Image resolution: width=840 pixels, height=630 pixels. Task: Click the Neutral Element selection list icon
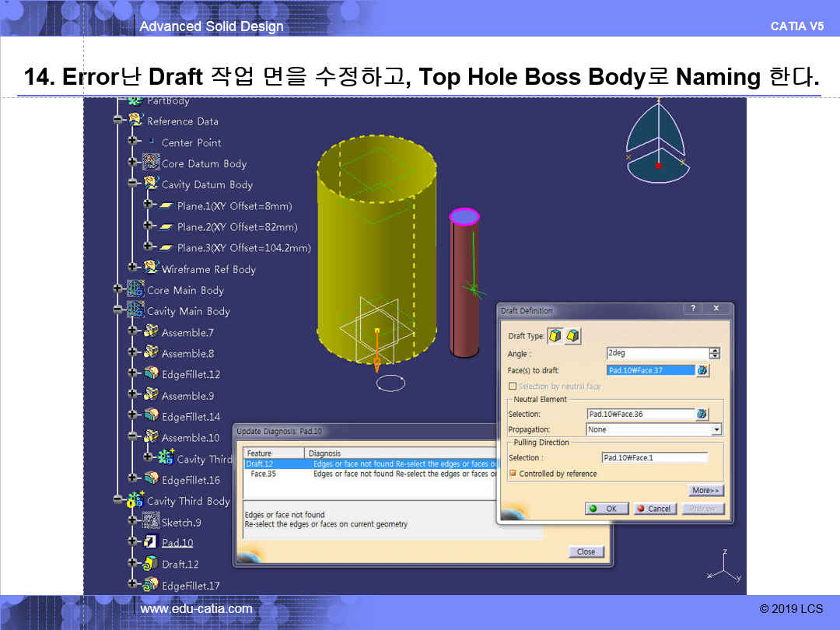[702, 415]
